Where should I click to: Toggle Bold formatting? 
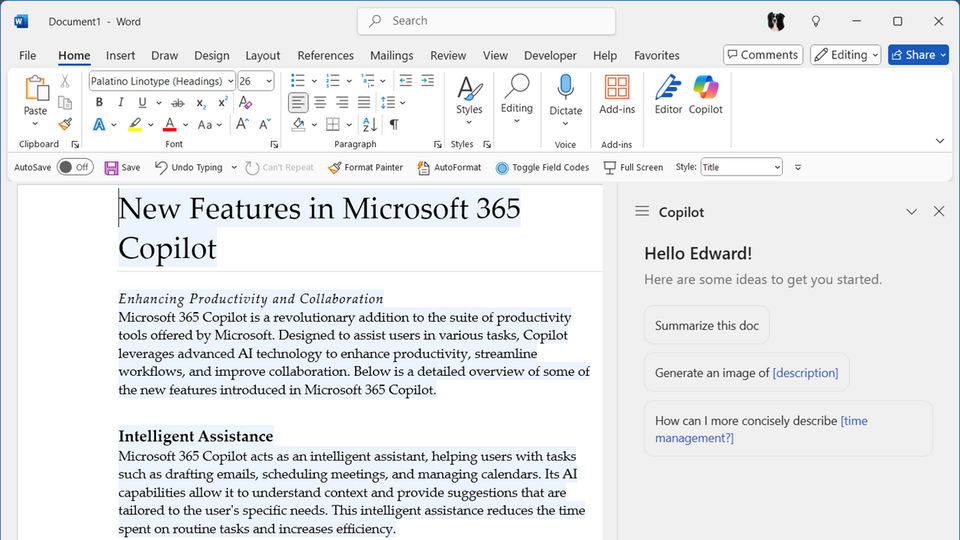pos(99,103)
